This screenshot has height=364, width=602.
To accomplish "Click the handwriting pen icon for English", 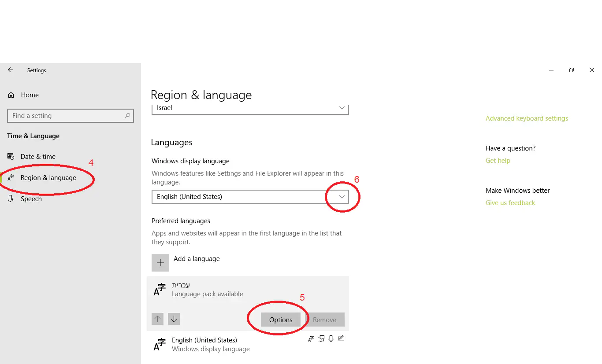I will pyautogui.click(x=341, y=339).
